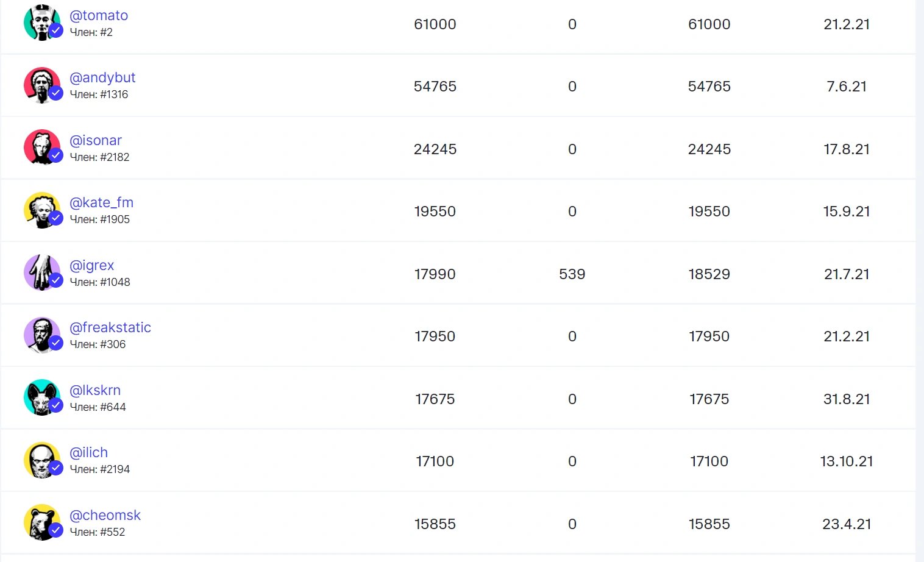Select @ilich's bald head avatar icon
Viewport: 924px width, 562px height.
(x=41, y=460)
